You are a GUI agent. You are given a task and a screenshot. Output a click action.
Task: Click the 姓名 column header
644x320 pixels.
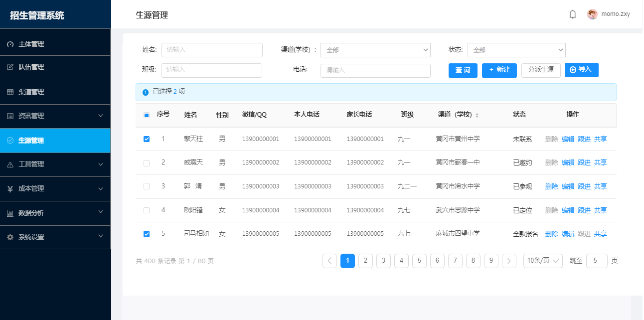(190, 115)
